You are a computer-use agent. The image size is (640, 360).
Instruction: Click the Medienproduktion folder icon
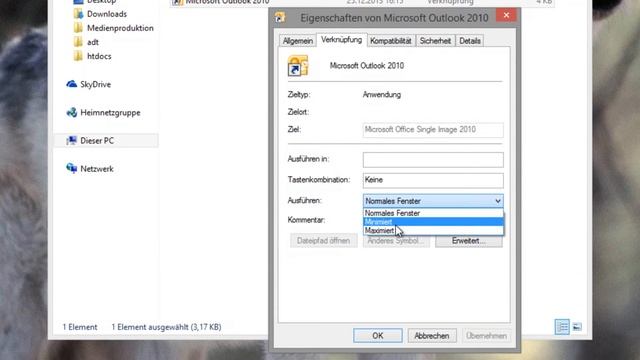pyautogui.click(x=78, y=28)
